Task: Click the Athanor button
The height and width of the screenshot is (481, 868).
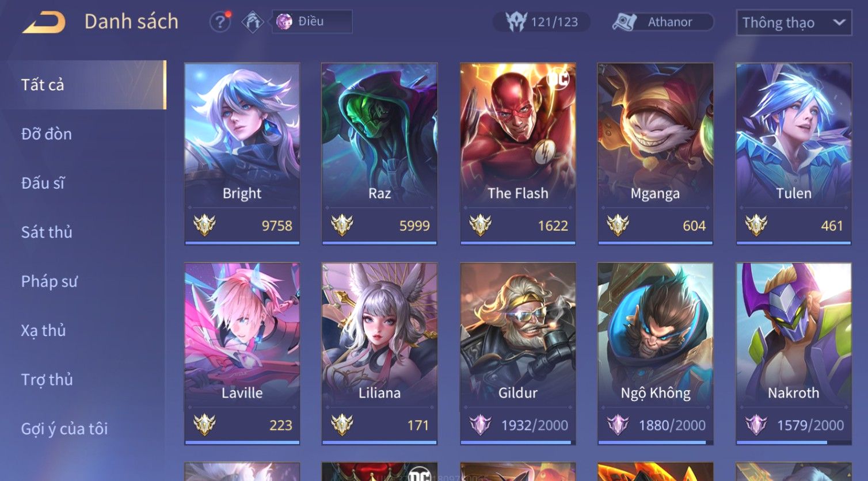Action: point(663,22)
